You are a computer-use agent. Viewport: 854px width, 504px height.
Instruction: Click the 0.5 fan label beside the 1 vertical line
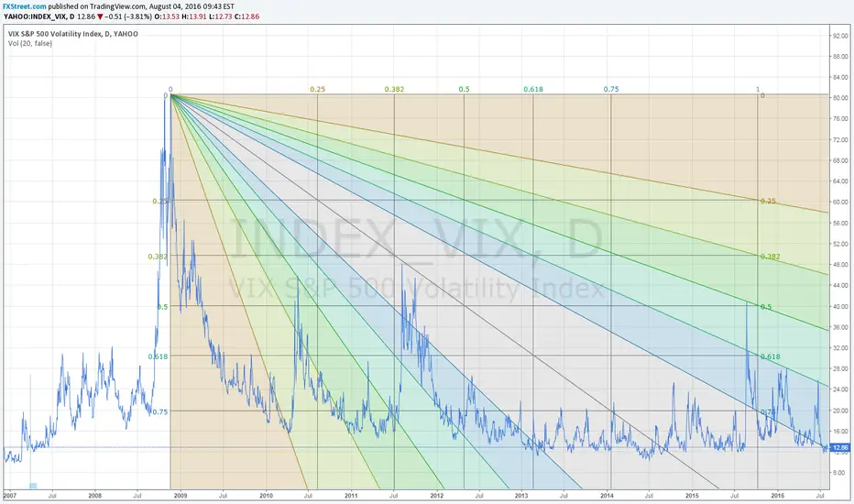coord(766,307)
